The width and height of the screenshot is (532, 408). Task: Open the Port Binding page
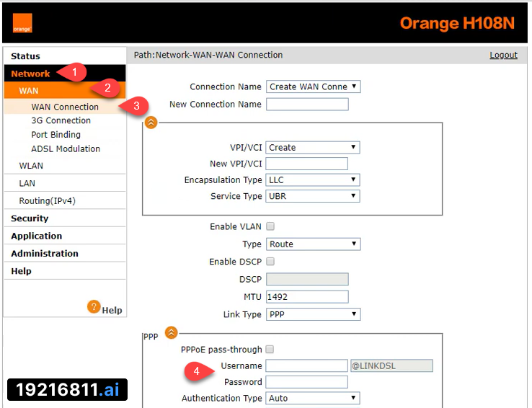[56, 135]
